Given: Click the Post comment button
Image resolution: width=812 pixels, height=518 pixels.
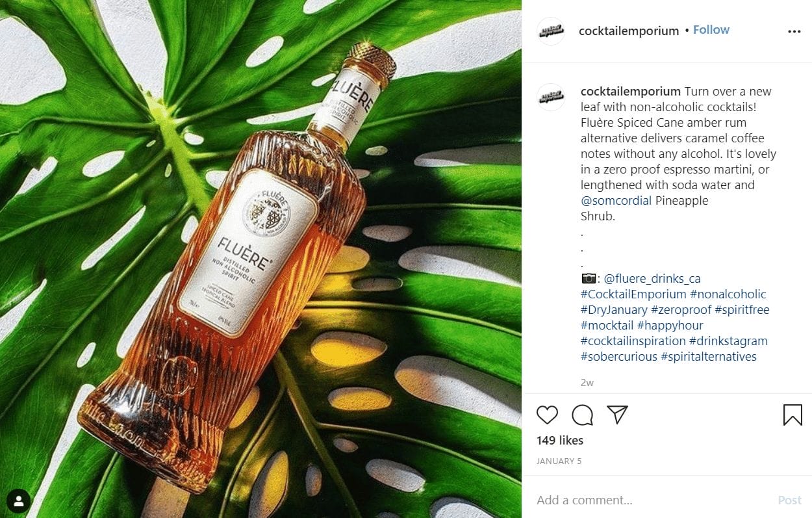Looking at the screenshot, I should (790, 500).
